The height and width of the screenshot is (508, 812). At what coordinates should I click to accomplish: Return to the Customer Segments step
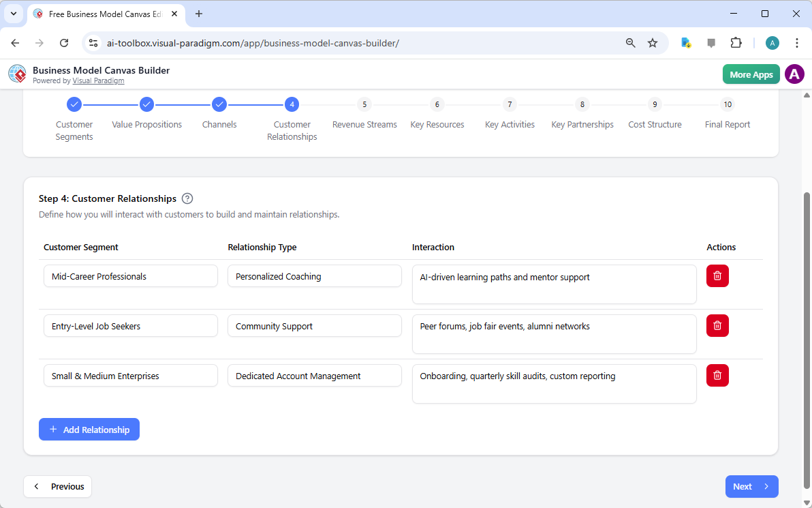(74, 104)
